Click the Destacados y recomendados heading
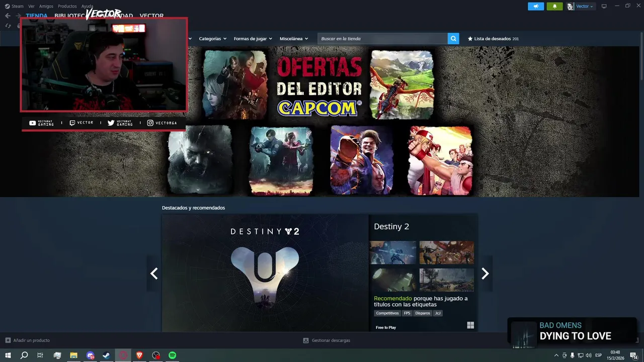Screen dimensions: 644x362 point(193,208)
